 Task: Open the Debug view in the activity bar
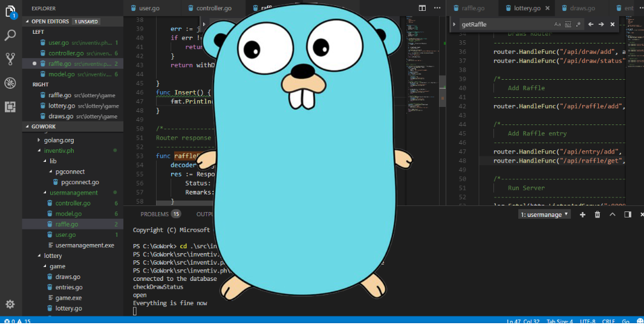click(10, 83)
